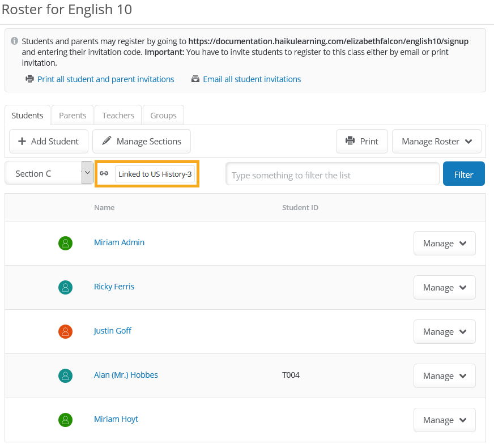Viewport: 494px width, 448px height.
Task: Open Alan (Mr.) Hobbes's profile link
Action: 126,374
